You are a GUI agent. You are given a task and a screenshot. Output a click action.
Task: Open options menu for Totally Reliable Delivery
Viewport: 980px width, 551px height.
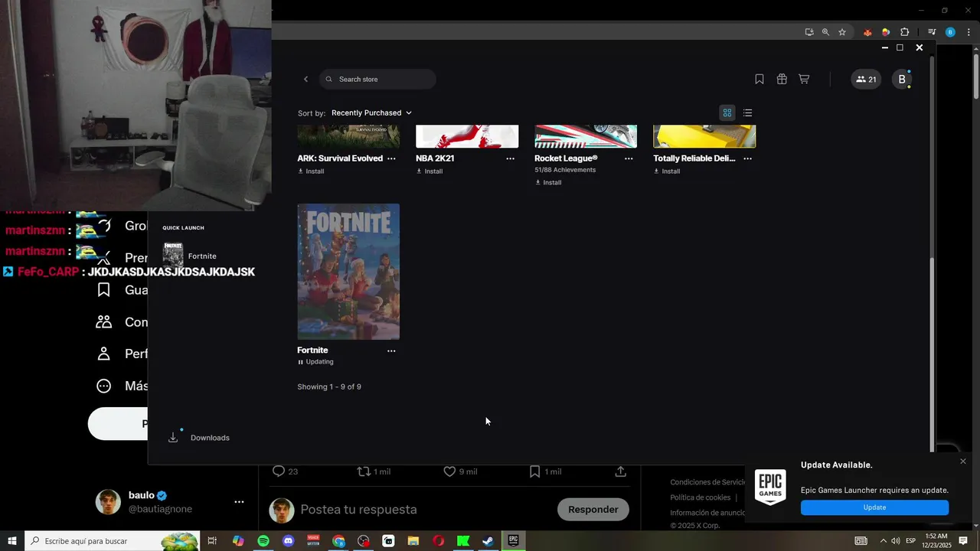(747, 158)
